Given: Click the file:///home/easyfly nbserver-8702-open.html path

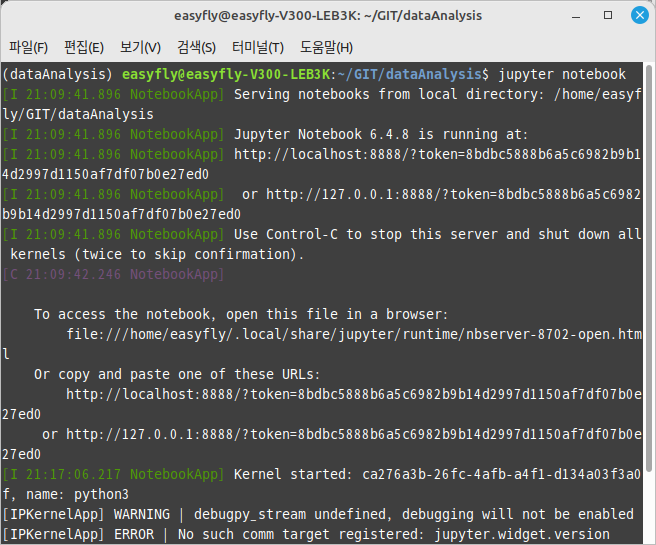Looking at the screenshot, I should tap(322, 344).
